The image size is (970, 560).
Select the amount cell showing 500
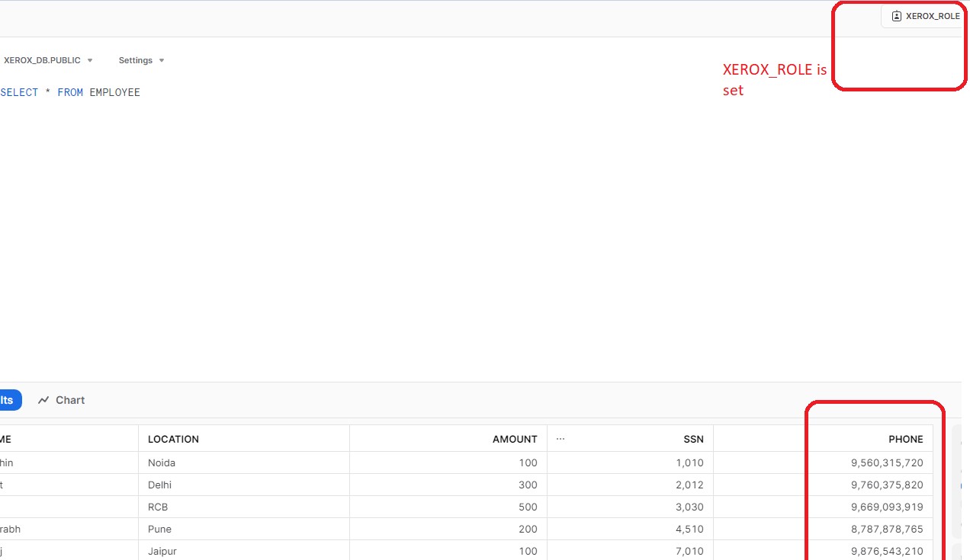tap(527, 507)
